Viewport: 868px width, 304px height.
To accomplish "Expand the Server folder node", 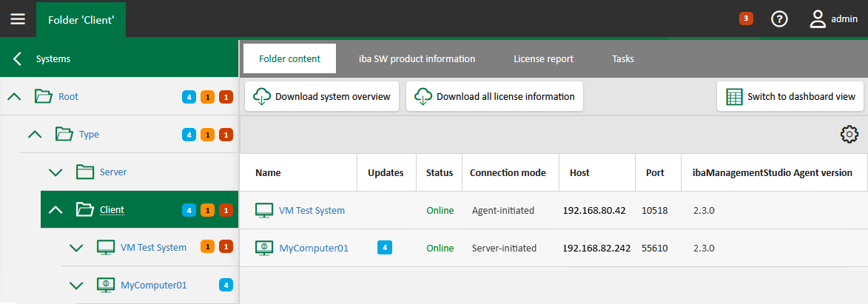I will [x=55, y=172].
